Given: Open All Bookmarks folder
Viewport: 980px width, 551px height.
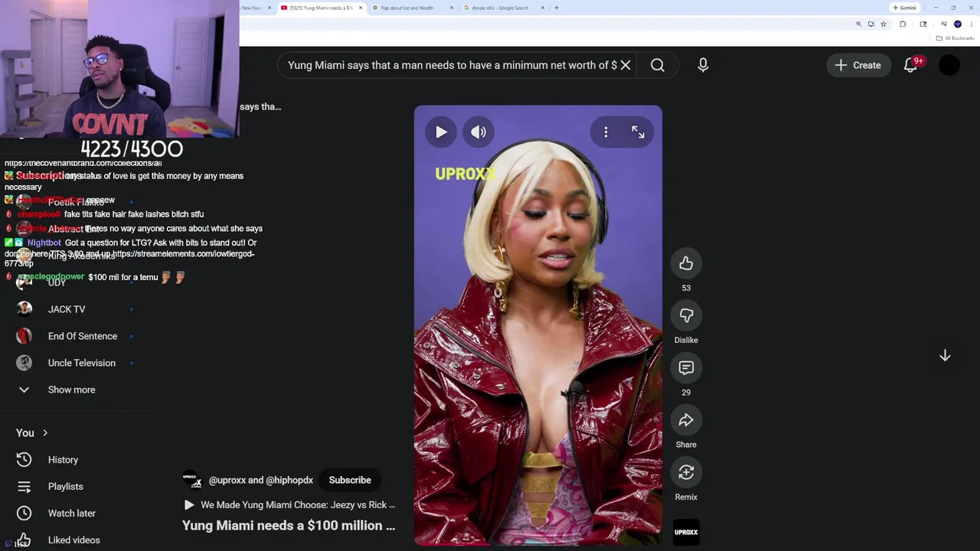Looking at the screenshot, I should click(955, 38).
